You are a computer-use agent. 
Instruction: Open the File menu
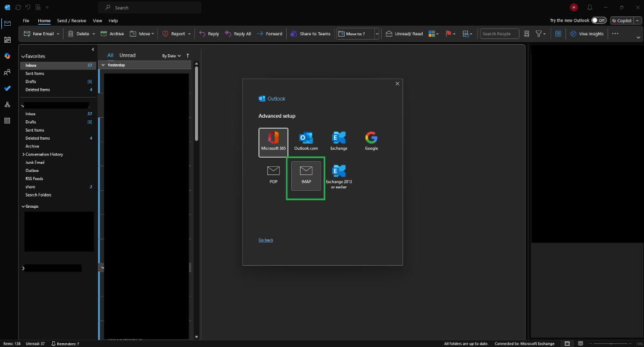click(x=26, y=21)
